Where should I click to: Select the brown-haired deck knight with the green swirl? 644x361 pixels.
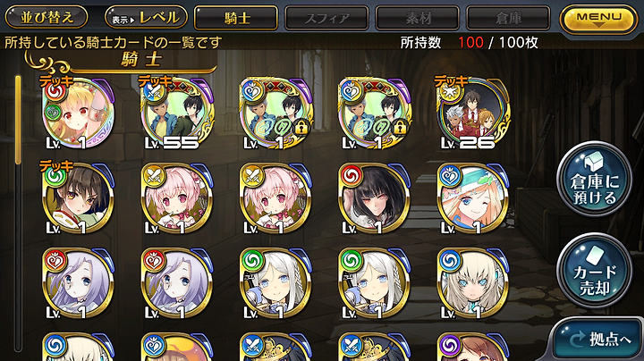point(78,199)
